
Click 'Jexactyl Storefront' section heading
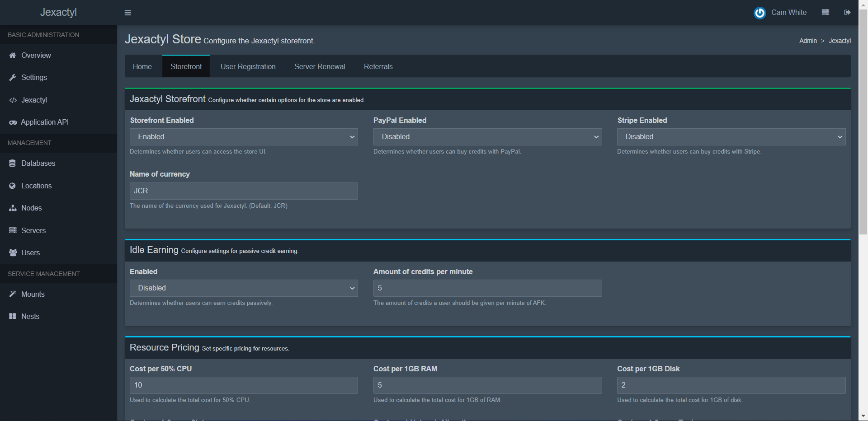click(x=168, y=99)
